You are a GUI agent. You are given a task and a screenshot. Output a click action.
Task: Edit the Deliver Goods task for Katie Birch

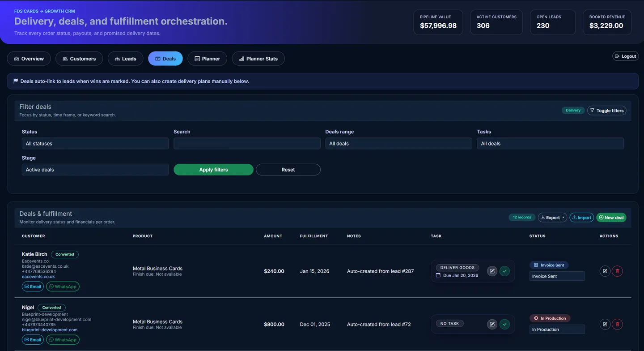(x=492, y=271)
